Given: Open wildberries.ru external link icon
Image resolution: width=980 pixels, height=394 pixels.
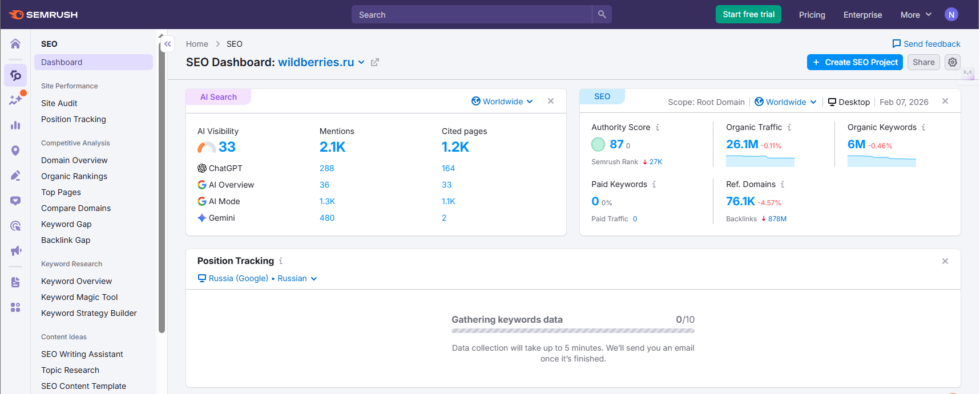Looking at the screenshot, I should tap(375, 63).
